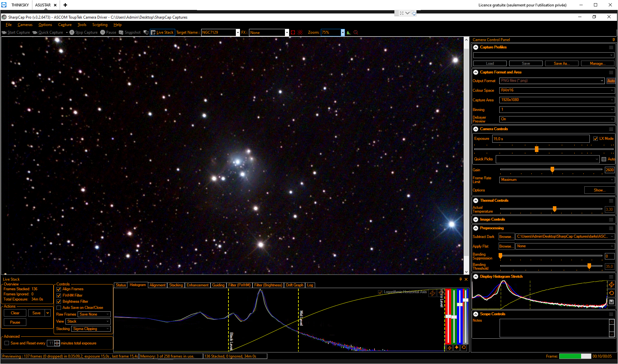Screen dimensions: 618x364
Task: Click the red crossed FX clear icon
Action: 300,32
